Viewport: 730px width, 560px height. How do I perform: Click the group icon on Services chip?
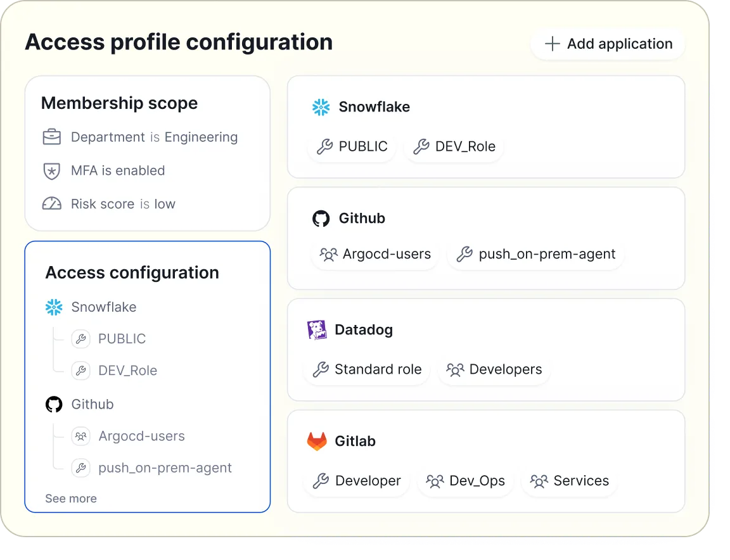point(539,481)
